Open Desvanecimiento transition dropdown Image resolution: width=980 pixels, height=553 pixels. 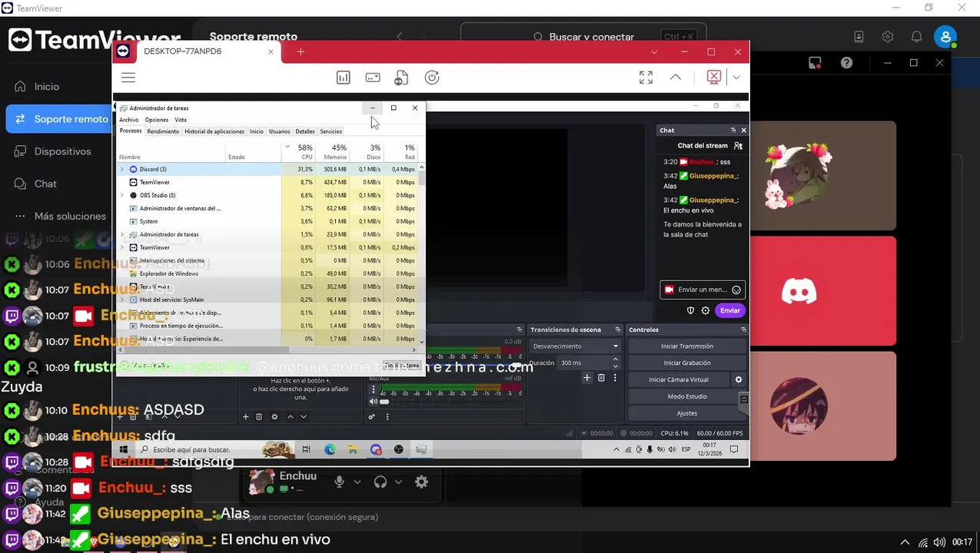tap(575, 346)
